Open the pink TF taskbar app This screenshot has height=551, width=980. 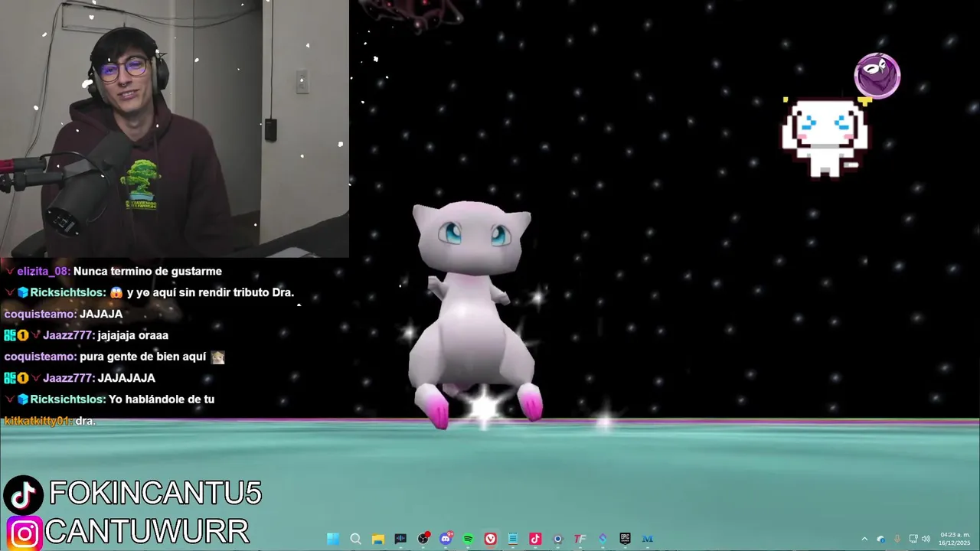tap(580, 539)
